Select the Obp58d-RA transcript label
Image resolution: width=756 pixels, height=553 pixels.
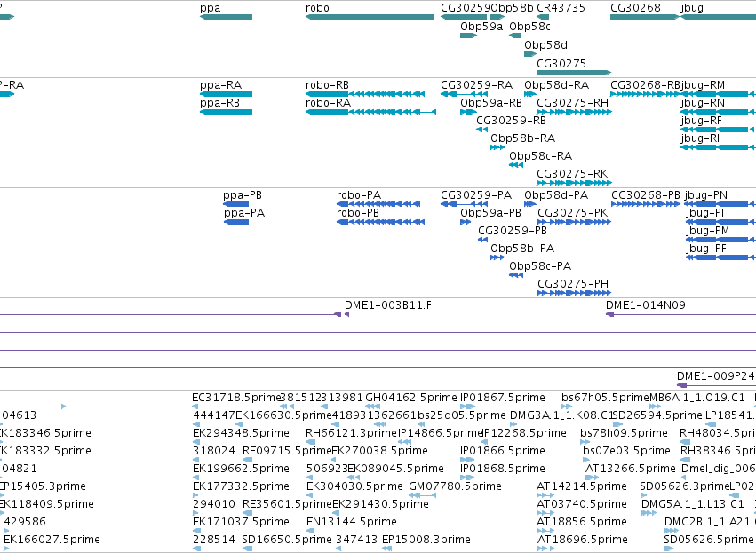557,85
